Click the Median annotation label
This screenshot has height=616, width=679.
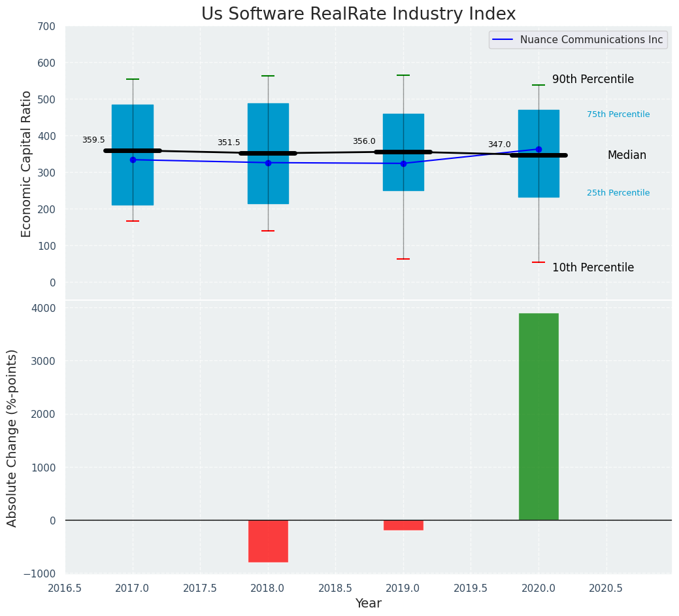pos(627,155)
